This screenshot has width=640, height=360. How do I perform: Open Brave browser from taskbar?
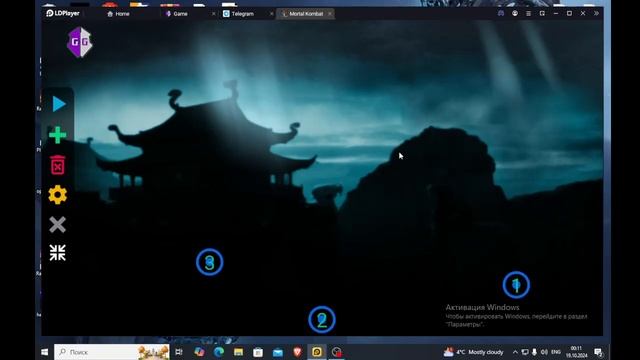(298, 352)
